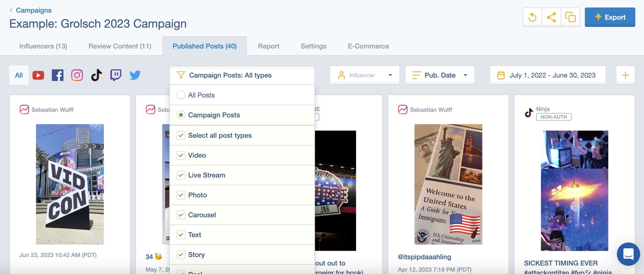Filter posts by TikTok icon

pos(96,75)
